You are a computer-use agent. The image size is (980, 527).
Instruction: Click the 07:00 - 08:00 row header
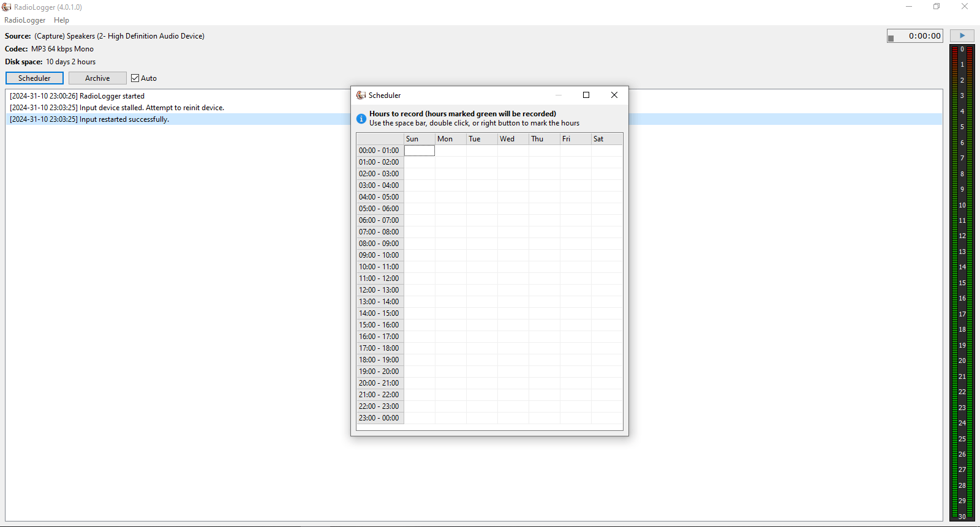380,232
